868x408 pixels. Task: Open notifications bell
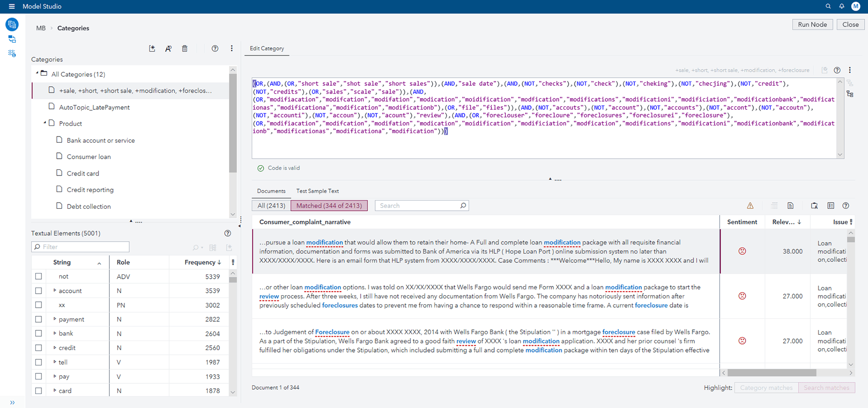pyautogui.click(x=841, y=6)
